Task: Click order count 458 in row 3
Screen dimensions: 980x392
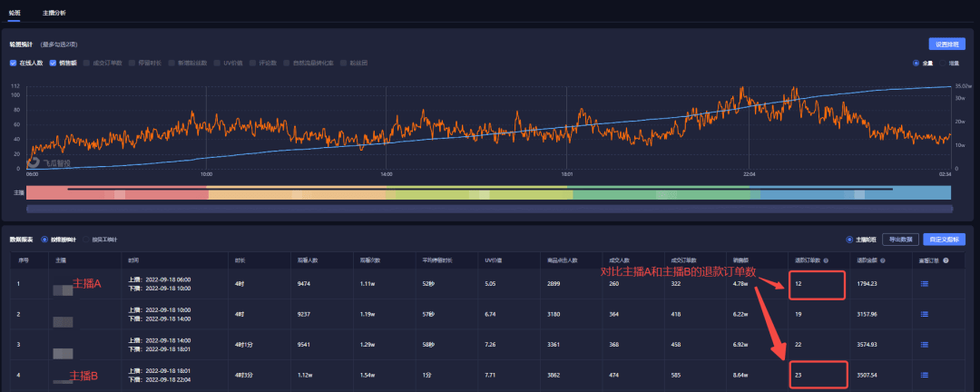Action: 677,345
